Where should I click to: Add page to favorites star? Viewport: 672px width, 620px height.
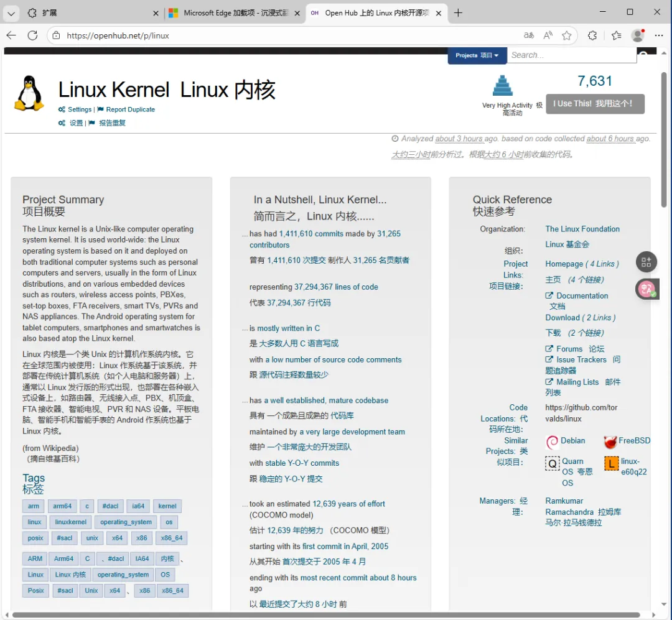(x=567, y=35)
